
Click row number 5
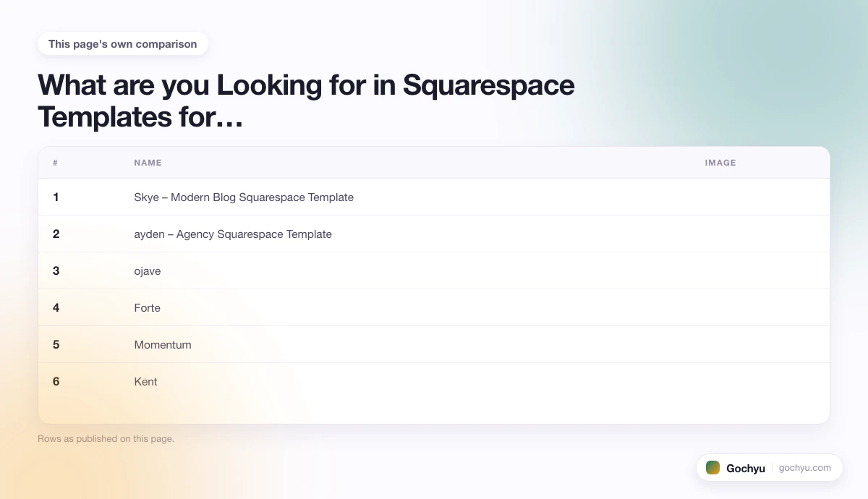point(56,345)
